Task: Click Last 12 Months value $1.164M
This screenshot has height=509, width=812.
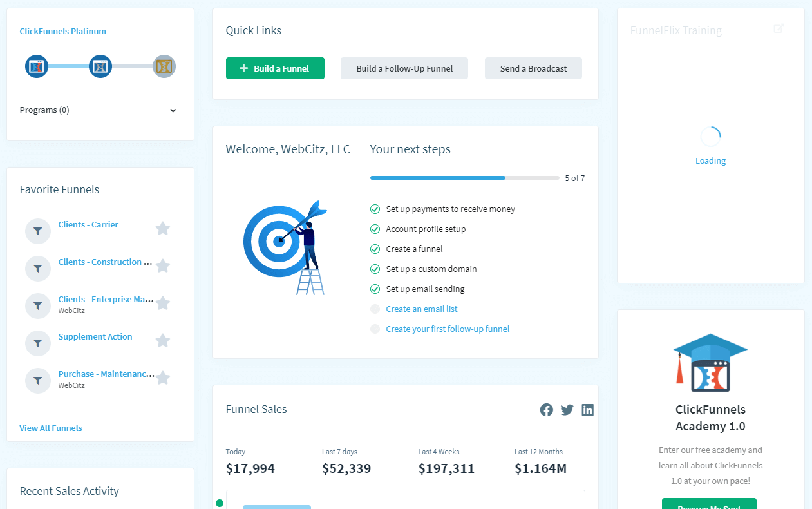Action: pyautogui.click(x=541, y=468)
